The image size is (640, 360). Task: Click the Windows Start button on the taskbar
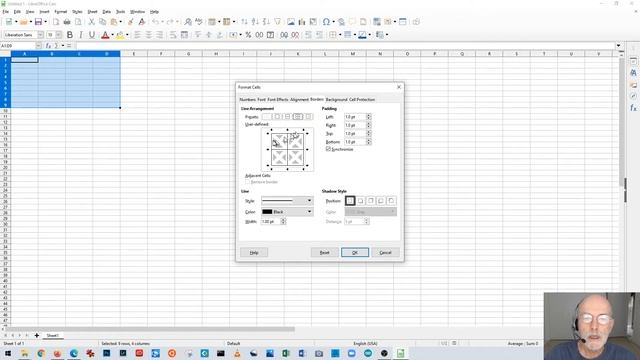coord(8,353)
